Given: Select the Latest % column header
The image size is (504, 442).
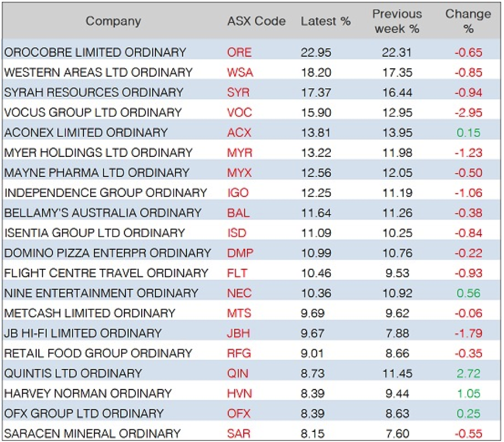Looking at the screenshot, I should [x=325, y=22].
